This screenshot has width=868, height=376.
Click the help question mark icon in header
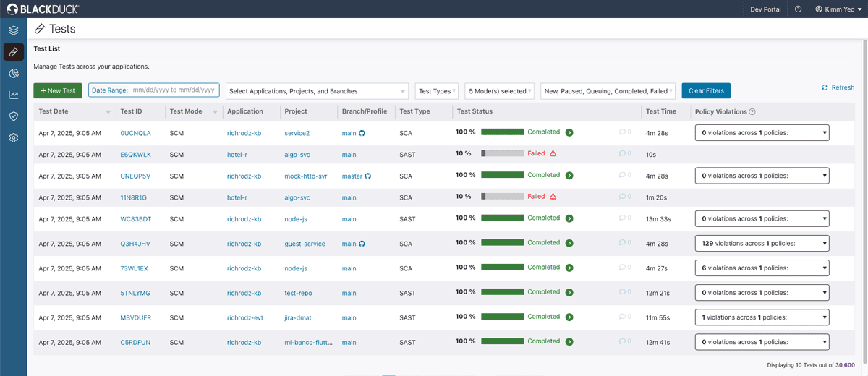798,9
